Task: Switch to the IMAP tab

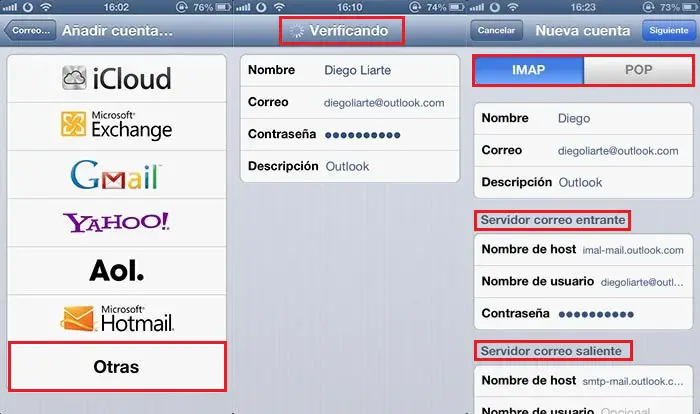Action: [529, 70]
